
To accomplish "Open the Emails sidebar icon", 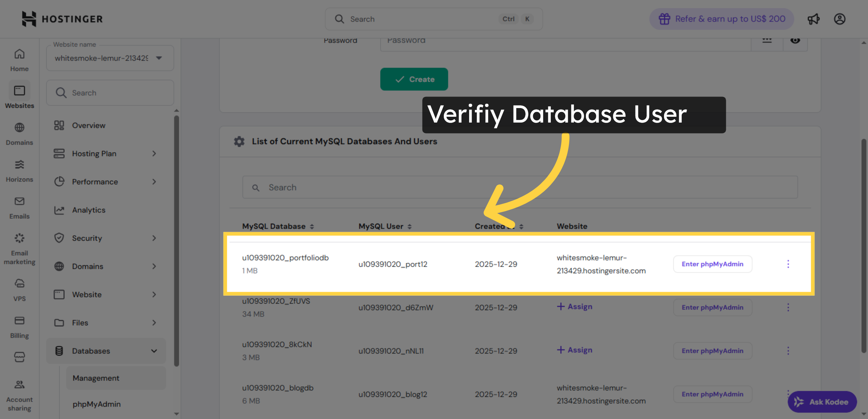I will (19, 202).
